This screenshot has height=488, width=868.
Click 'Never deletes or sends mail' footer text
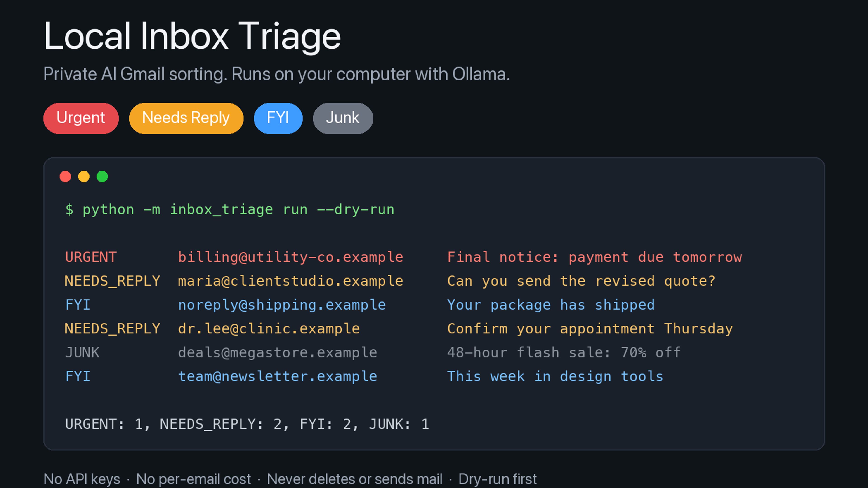pyautogui.click(x=354, y=479)
